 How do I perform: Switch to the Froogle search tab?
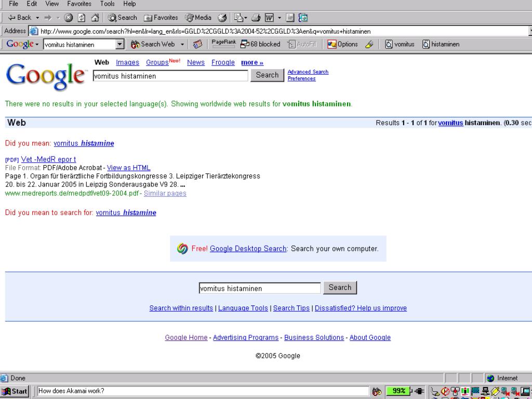point(223,62)
